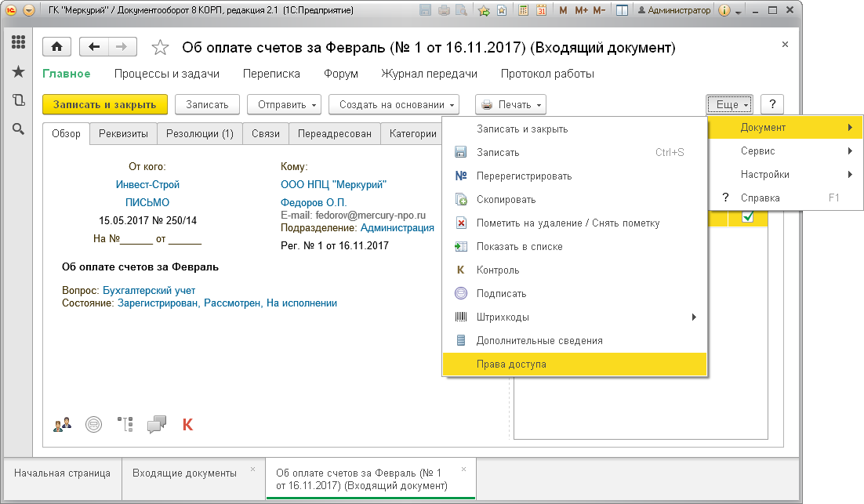Open the Переписка section
The height and width of the screenshot is (504, 864).
271,74
